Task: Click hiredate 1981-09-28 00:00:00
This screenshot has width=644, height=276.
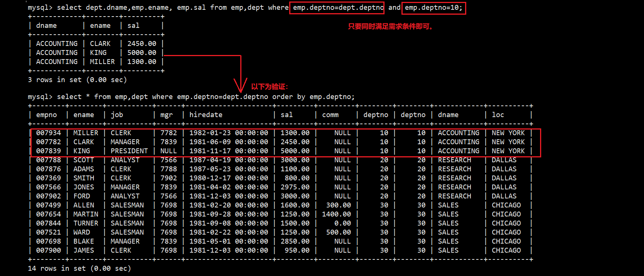Action: pyautogui.click(x=229, y=214)
